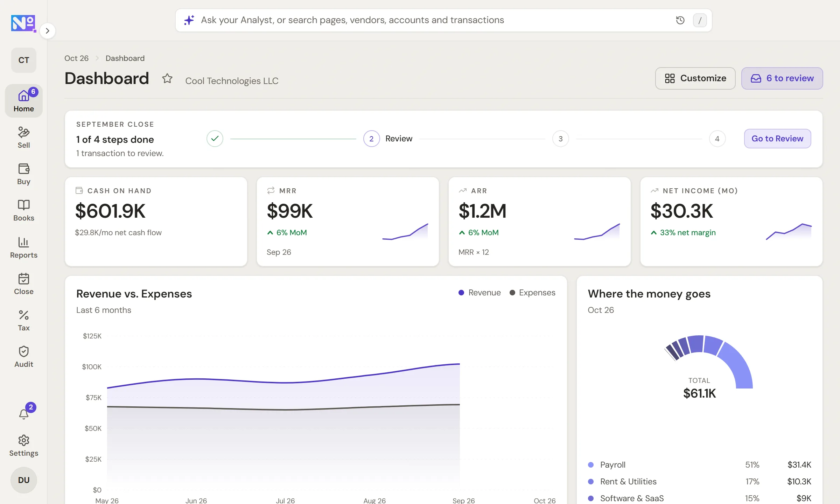This screenshot has height=504, width=840.
Task: Open the Net Income (MO) card
Action: point(731,221)
